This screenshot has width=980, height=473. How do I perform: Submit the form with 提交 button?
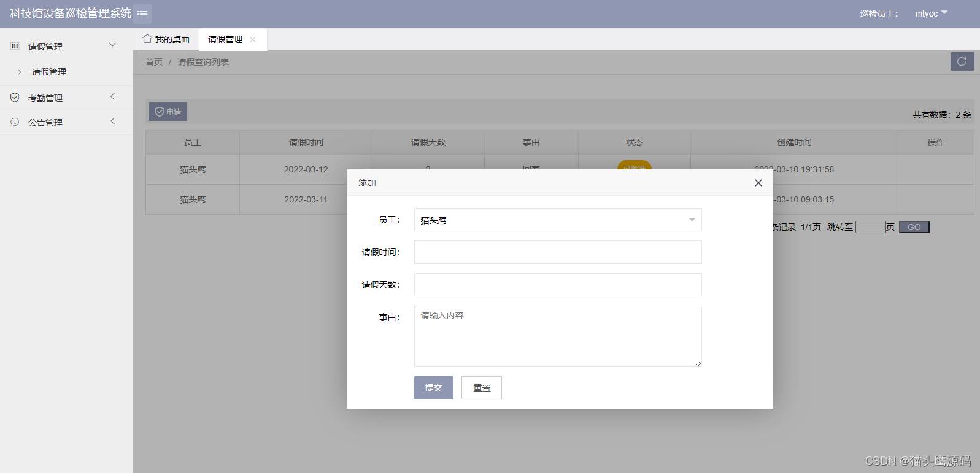[x=433, y=388]
